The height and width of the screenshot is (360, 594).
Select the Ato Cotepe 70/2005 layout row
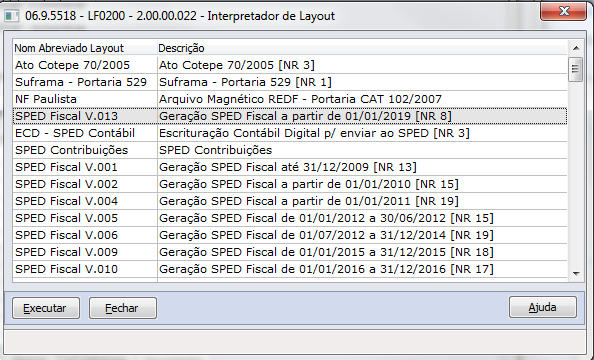290,65
